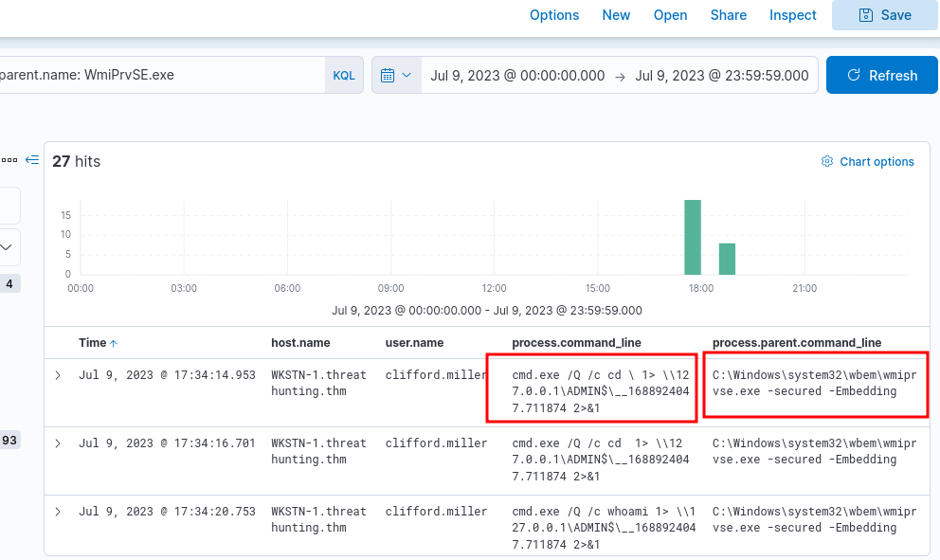940x560 pixels.
Task: Toggle the KQL query language switcher
Action: pyautogui.click(x=344, y=75)
